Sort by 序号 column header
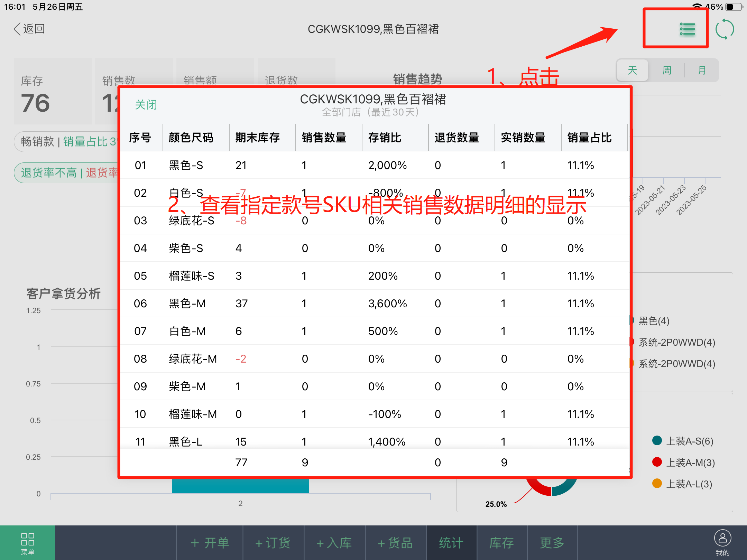The width and height of the screenshot is (747, 560). pos(140,138)
